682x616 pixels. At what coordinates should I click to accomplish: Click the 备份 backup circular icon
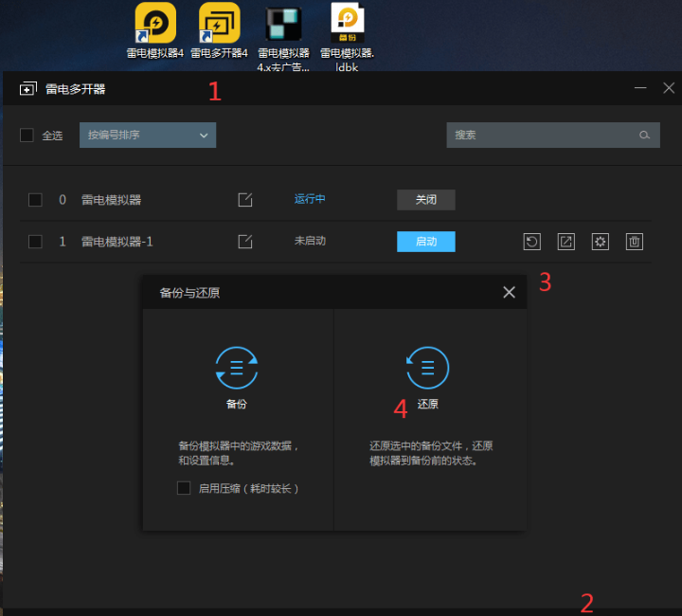click(236, 369)
